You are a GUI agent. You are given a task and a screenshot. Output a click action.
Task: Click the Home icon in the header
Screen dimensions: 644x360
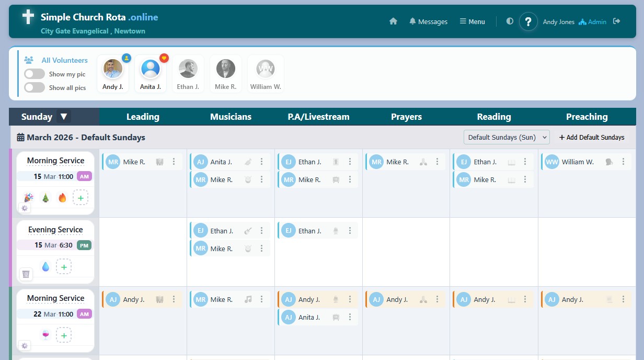coord(394,21)
